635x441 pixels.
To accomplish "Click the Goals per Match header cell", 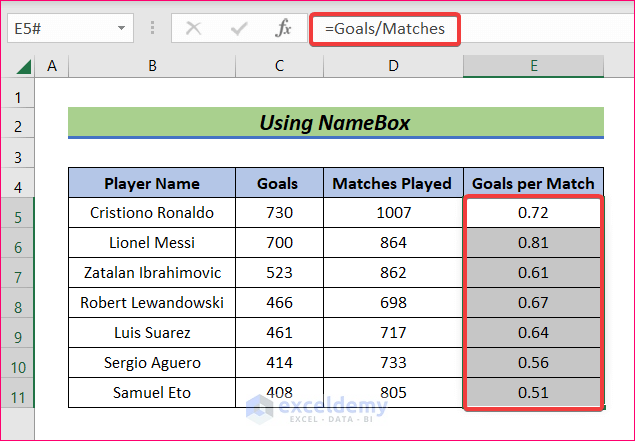I will pyautogui.click(x=533, y=183).
